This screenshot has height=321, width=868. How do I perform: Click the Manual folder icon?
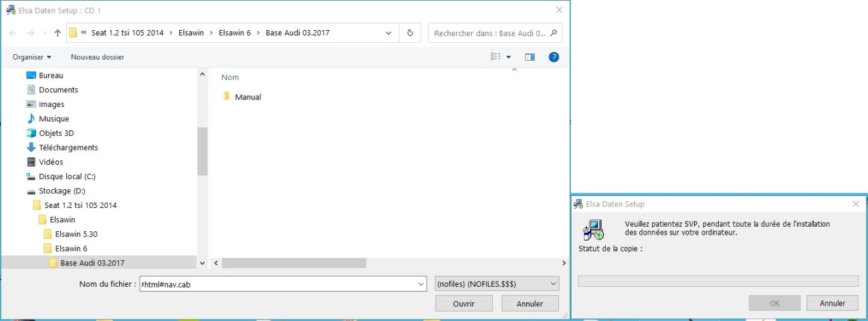click(x=227, y=96)
